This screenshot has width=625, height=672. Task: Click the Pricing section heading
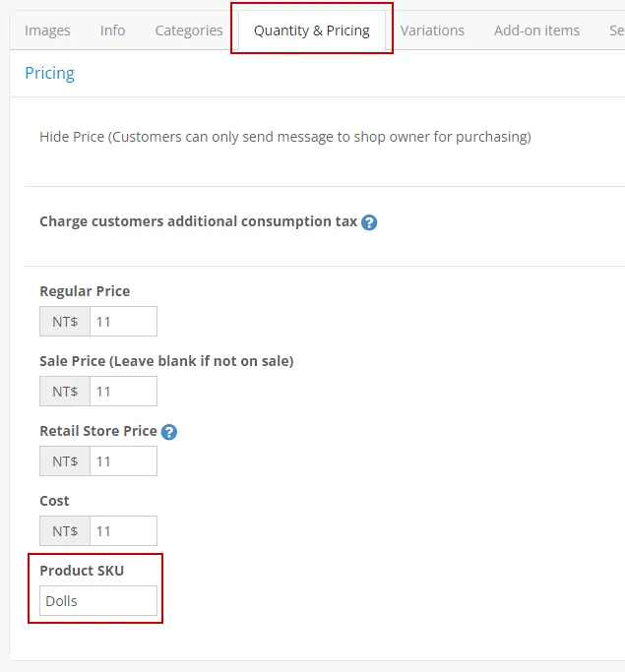point(49,73)
